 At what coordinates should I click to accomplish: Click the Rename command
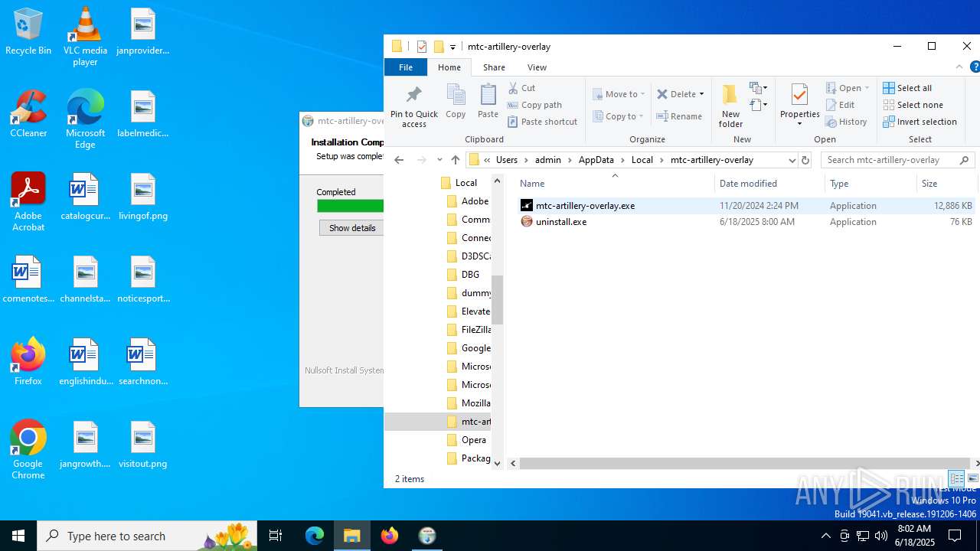tap(679, 116)
